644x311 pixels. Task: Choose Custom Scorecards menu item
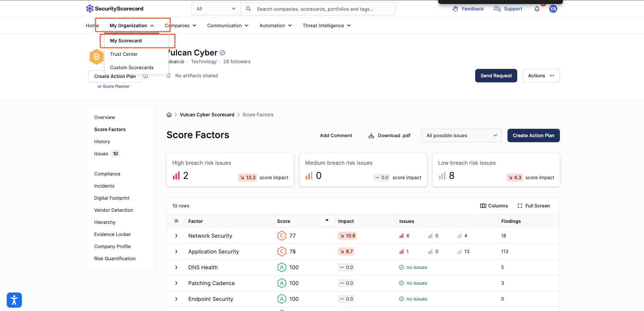[132, 68]
